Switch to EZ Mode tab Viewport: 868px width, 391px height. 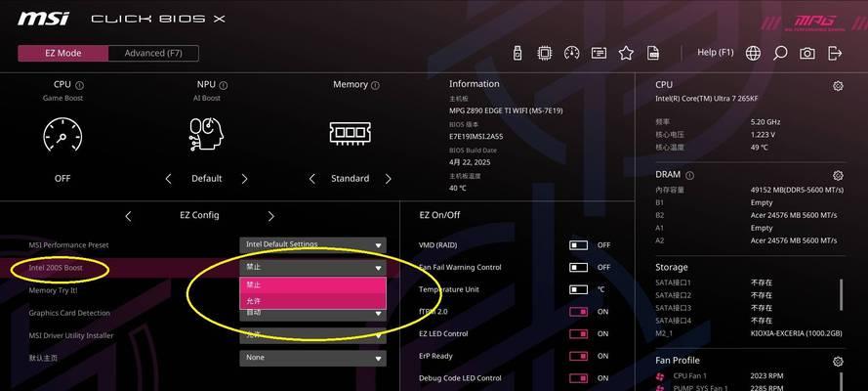click(x=63, y=53)
